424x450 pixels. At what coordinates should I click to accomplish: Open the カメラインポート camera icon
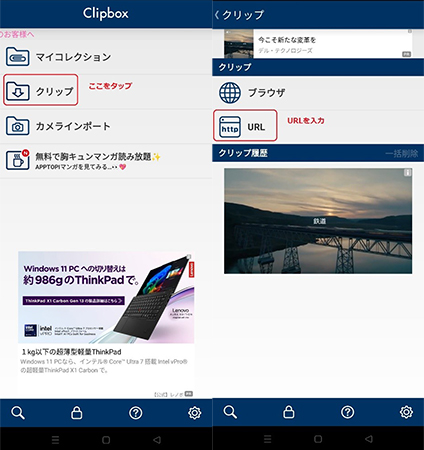tap(18, 126)
